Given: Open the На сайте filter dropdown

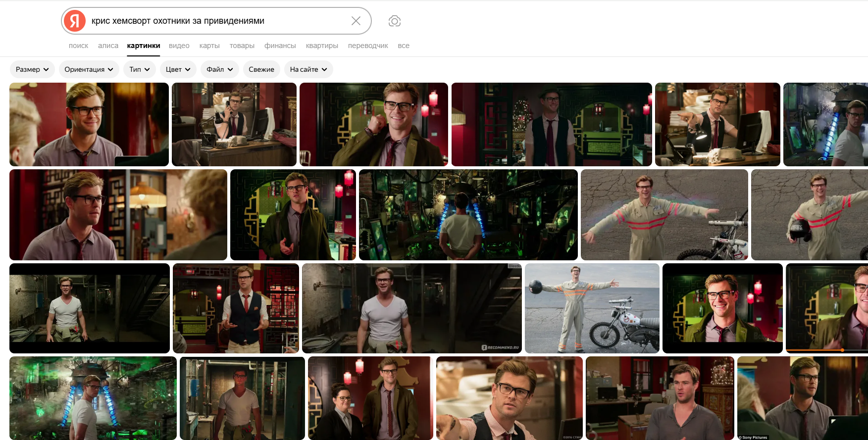Looking at the screenshot, I should tap(308, 69).
